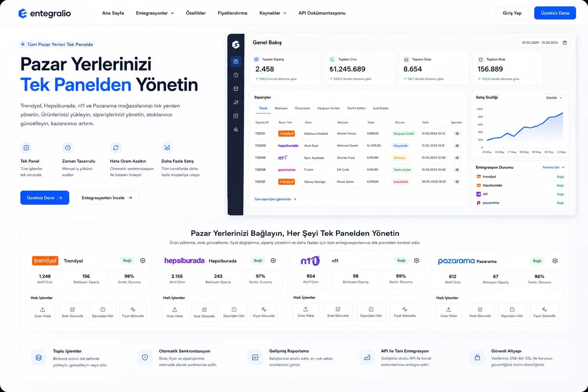Click the Toplu İşlemler stack icon
Screen dimensions: 588x392
[x=38, y=358]
